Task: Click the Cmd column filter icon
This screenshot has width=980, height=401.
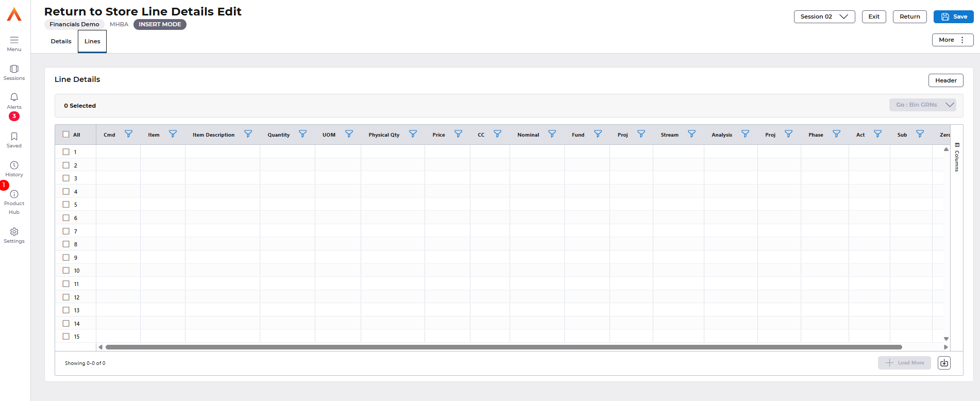Action: (x=129, y=134)
